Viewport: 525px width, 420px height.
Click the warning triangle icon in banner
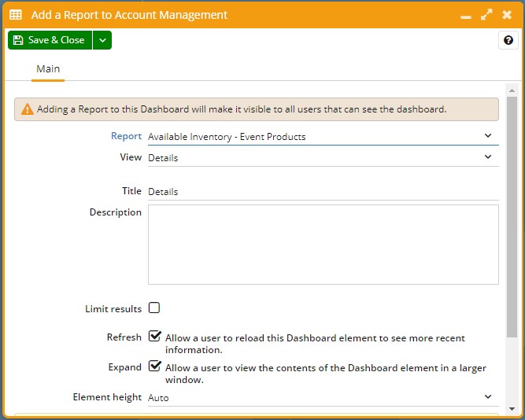[x=27, y=109]
